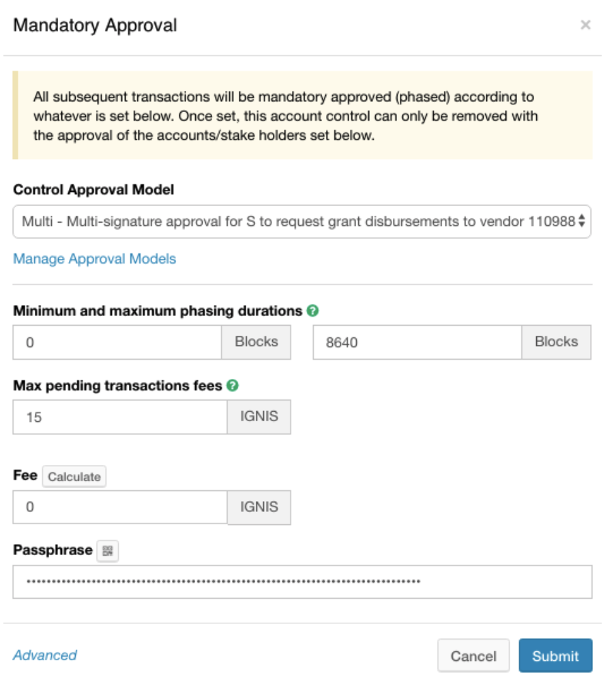Focus the Passphrase input field
The image size is (616, 695).
[x=302, y=582]
